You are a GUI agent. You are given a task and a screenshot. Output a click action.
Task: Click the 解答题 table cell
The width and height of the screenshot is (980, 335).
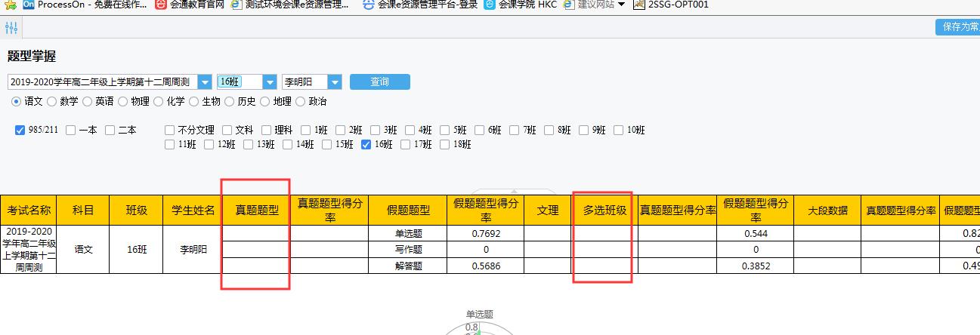408,266
